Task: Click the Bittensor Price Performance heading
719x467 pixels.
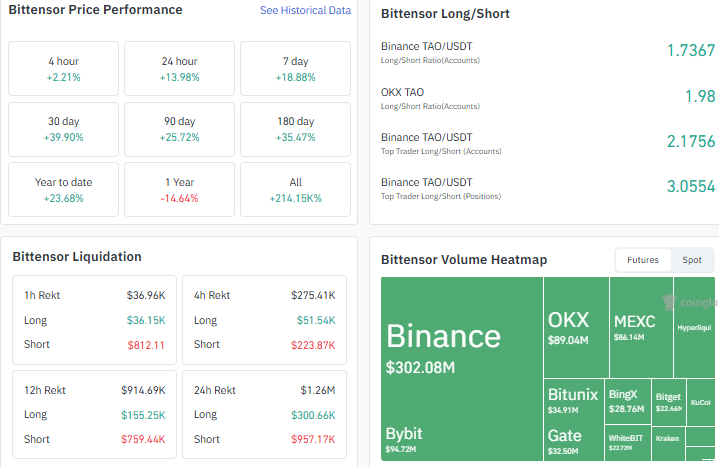Action: 95,10
